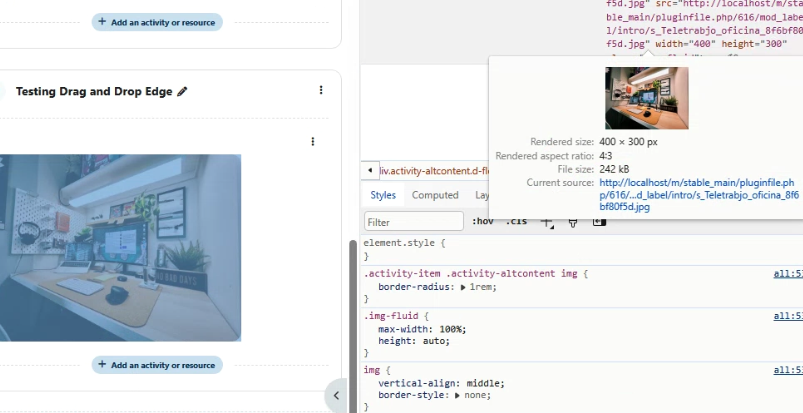Collapse the drawer with the chevron arrow
803x413 pixels.
point(336,395)
